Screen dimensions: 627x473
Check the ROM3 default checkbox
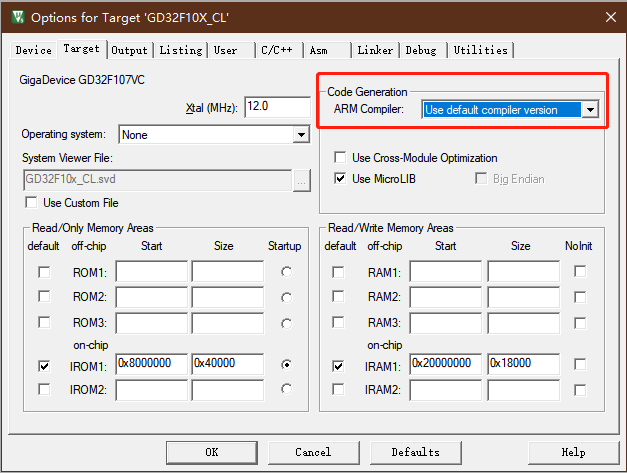(44, 322)
